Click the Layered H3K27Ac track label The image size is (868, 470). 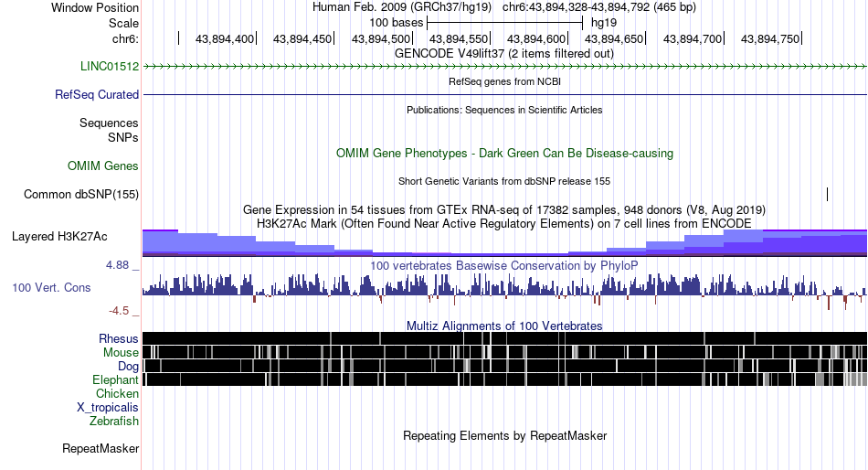point(59,236)
